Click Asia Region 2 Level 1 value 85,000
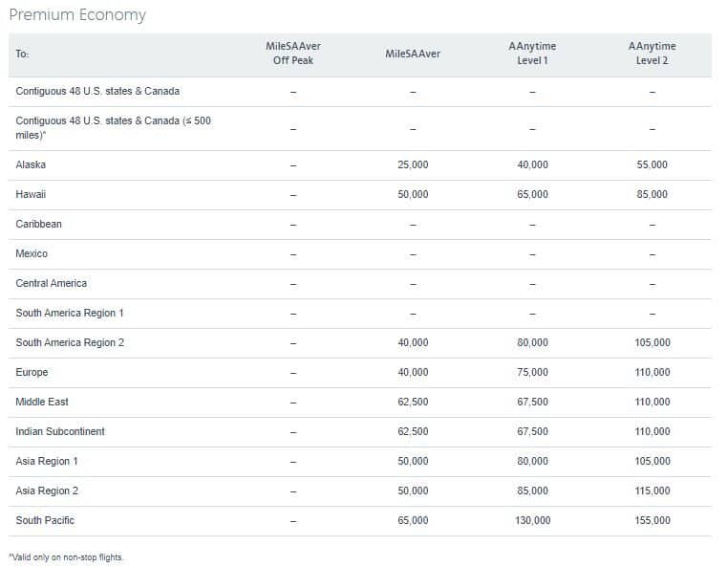This screenshot has width=728, height=567. coord(532,491)
